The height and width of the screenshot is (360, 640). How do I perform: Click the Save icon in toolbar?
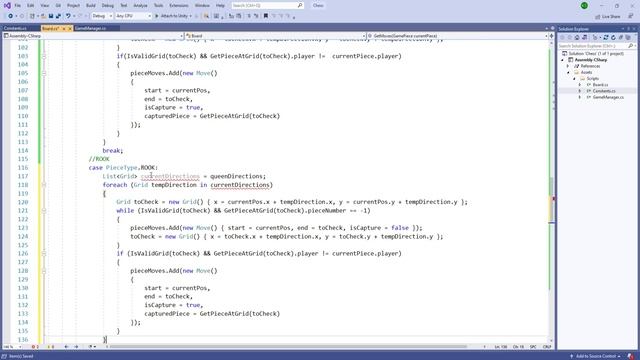click(x=51, y=16)
